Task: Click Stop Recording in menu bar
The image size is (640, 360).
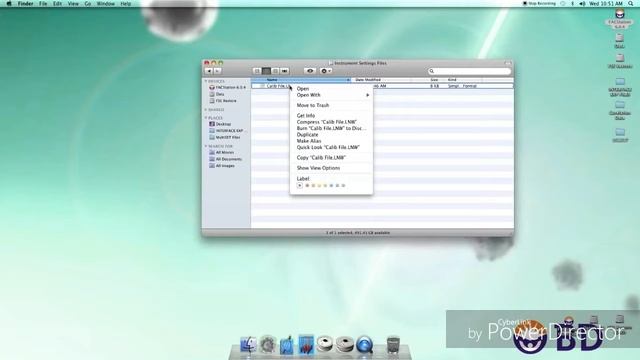Action: pyautogui.click(x=539, y=4)
